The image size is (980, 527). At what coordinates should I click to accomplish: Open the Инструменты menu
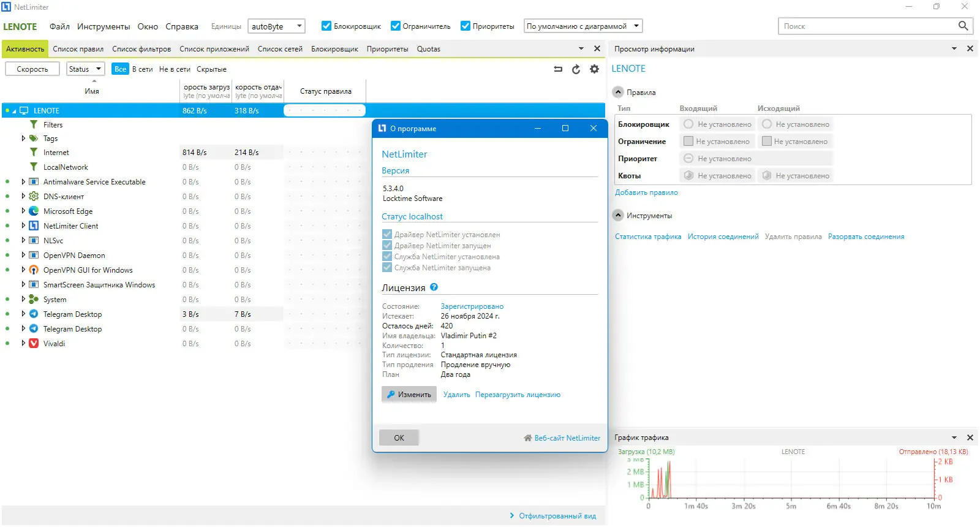point(104,26)
